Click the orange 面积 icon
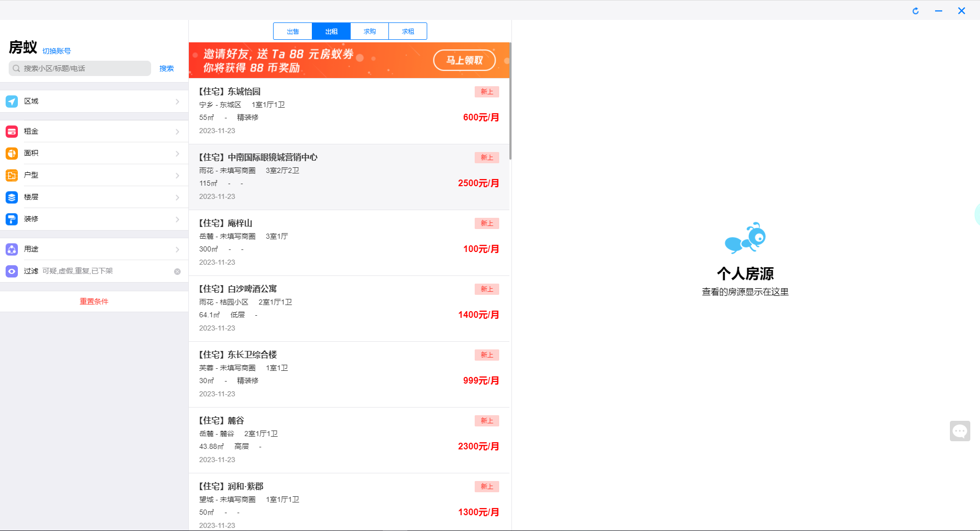The image size is (980, 531). 12,154
